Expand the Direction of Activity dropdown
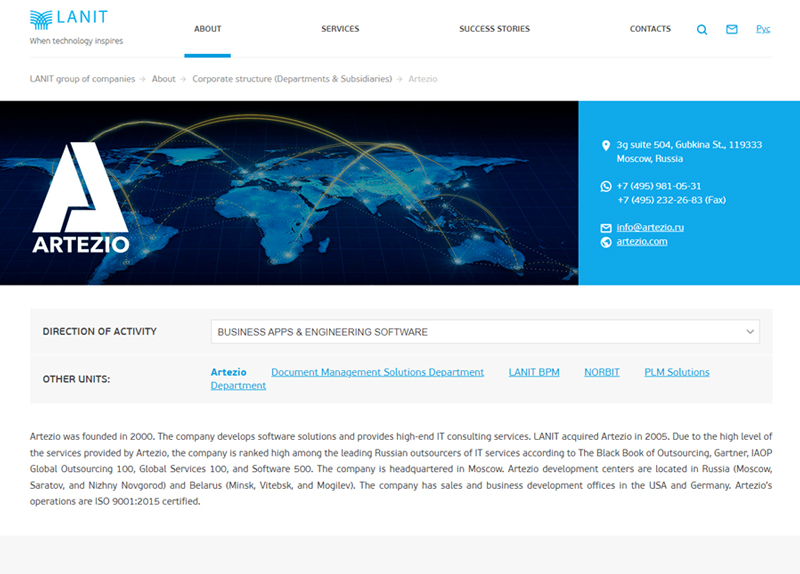 click(484, 332)
